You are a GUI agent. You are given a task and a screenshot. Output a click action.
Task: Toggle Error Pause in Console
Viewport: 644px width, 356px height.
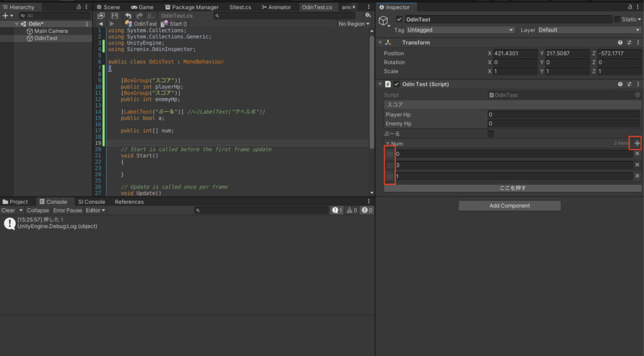coord(68,210)
